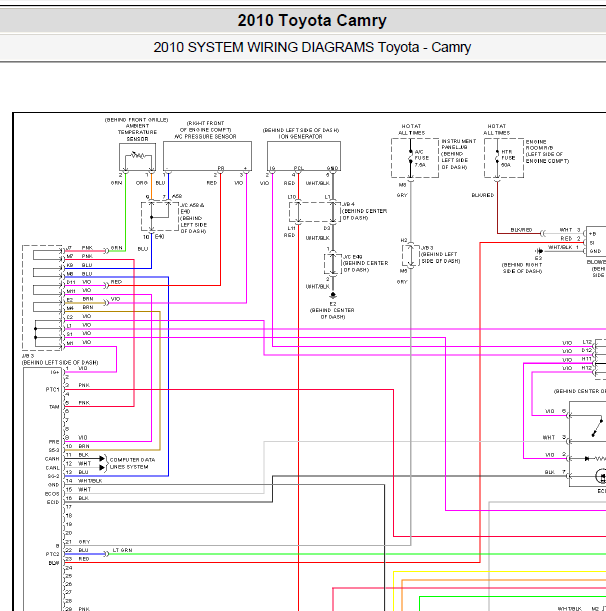The width and height of the screenshot is (606, 611).
Task: Click the "A/C PRESSURE SENSOR" label
Action: (205, 137)
